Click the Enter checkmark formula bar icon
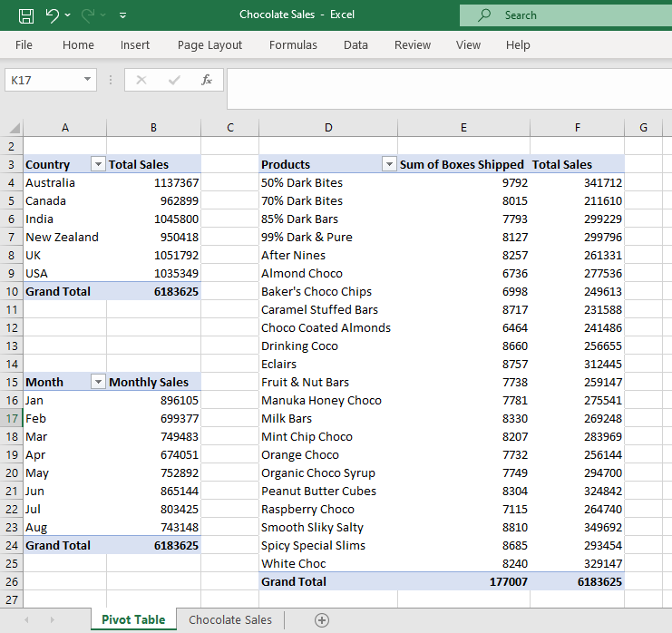 click(x=174, y=80)
